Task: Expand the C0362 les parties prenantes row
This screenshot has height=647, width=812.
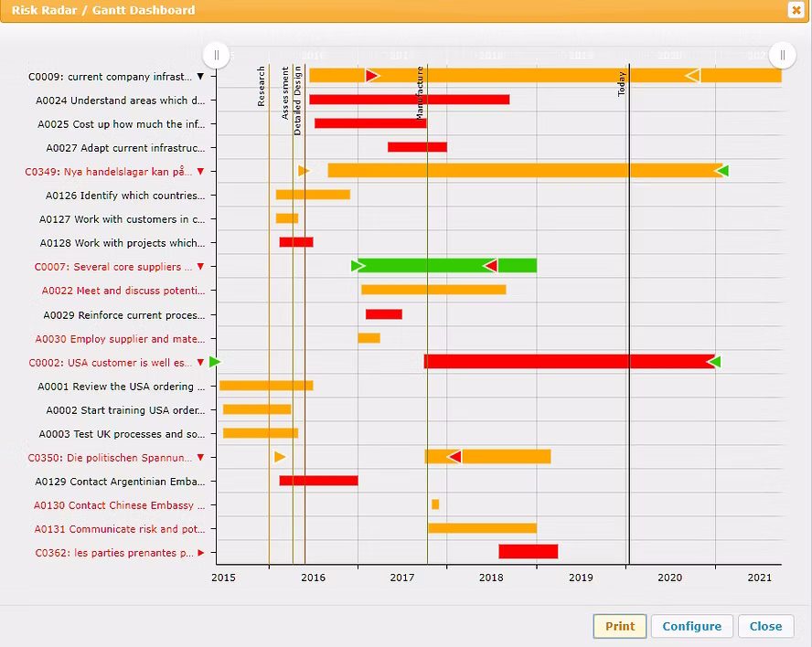Action: coord(200,553)
